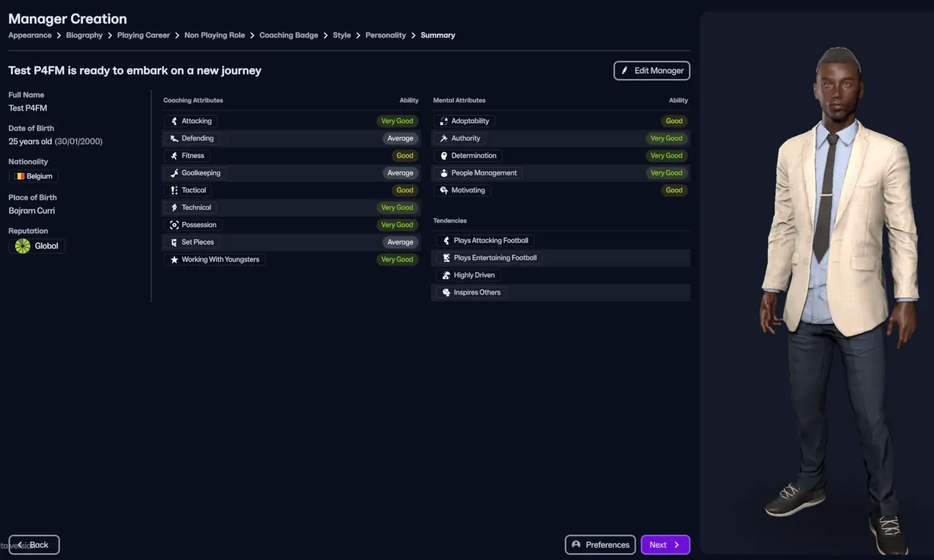Click the Edit Manager button

pyautogui.click(x=652, y=71)
